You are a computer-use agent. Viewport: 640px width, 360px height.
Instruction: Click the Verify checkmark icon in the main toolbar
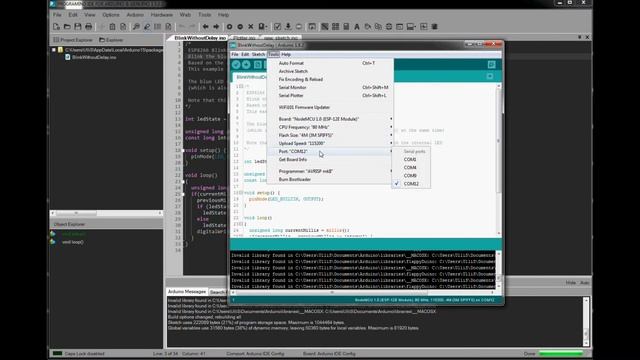click(x=277, y=27)
